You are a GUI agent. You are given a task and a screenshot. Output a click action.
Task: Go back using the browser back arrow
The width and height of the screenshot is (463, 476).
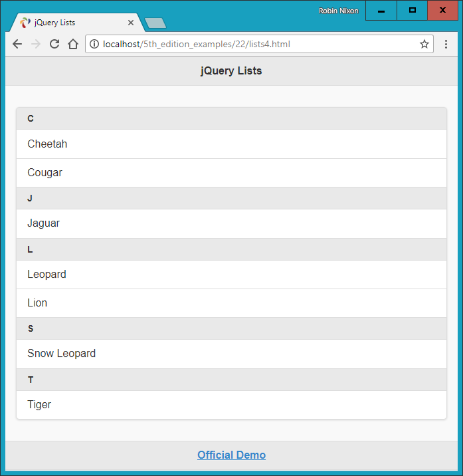tap(17, 45)
